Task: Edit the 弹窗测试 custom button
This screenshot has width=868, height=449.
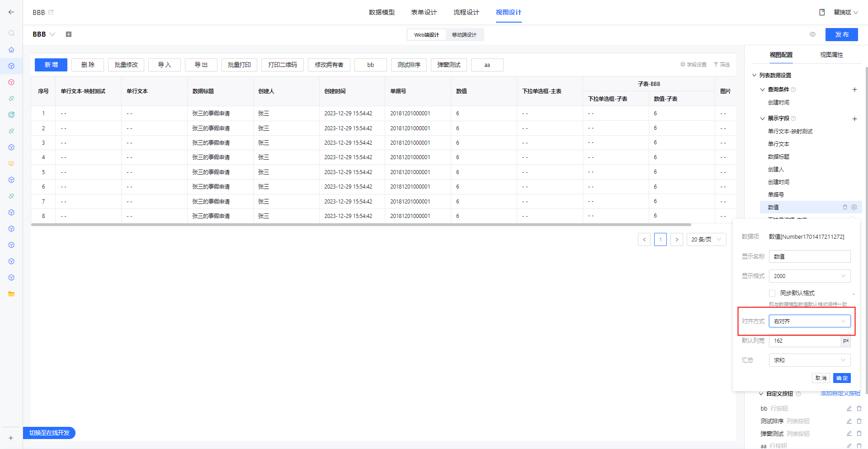Action: tap(849, 434)
